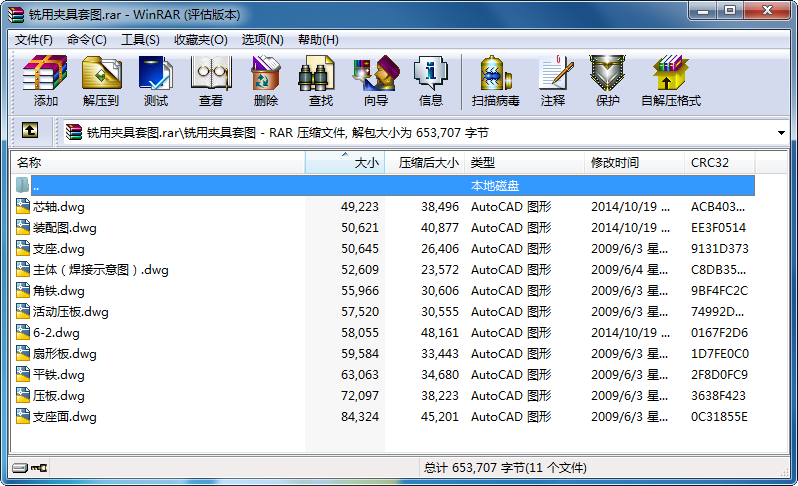Click the 添加 (Add) toolbar icon
Viewport: 798px width, 486px height.
point(45,80)
